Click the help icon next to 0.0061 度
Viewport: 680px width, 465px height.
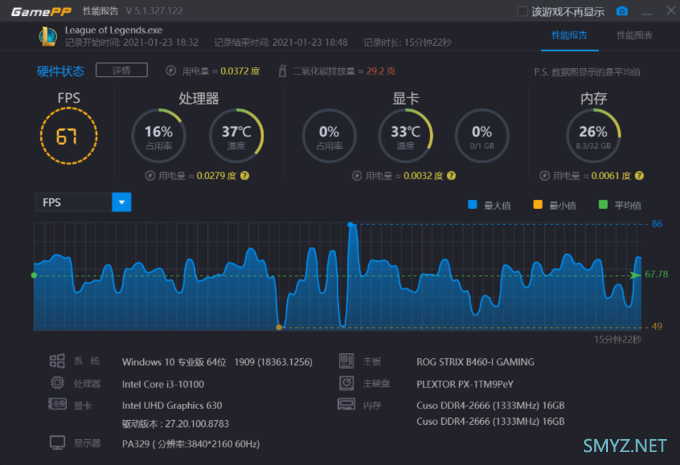639,176
